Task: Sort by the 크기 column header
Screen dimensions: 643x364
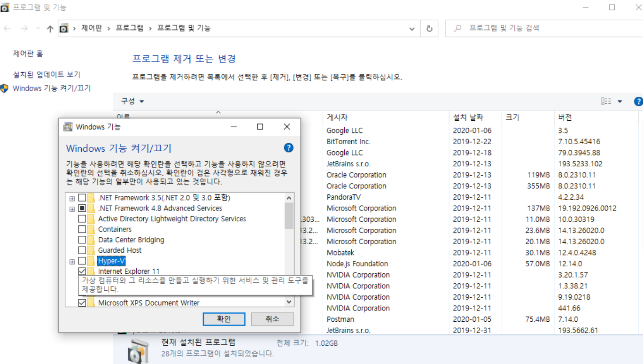Action: (x=528, y=117)
